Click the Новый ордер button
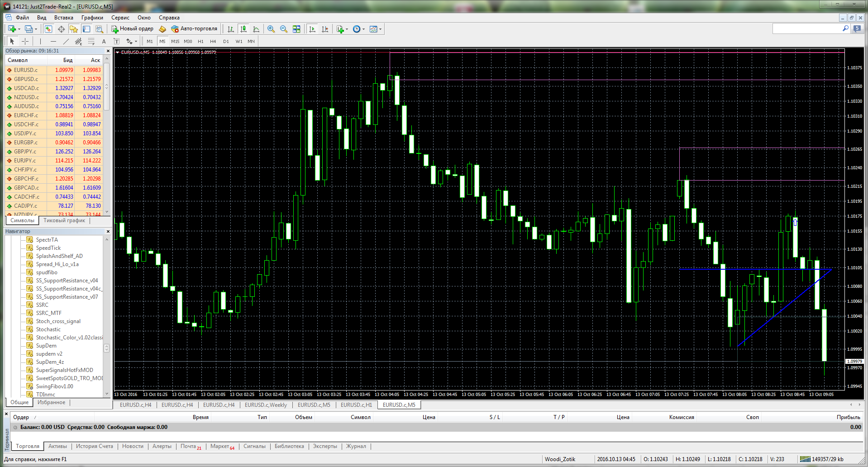The image size is (868, 467). point(133,29)
